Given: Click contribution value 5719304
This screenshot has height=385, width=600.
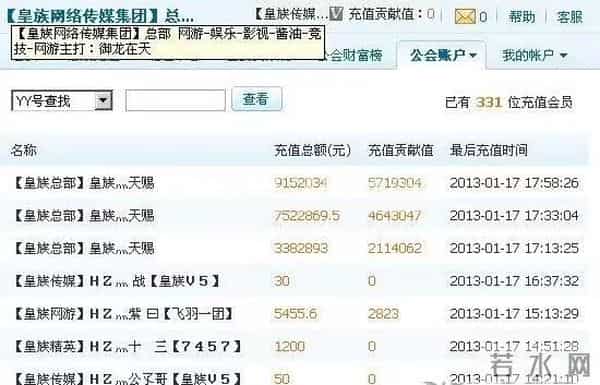Looking at the screenshot, I should click(395, 183).
